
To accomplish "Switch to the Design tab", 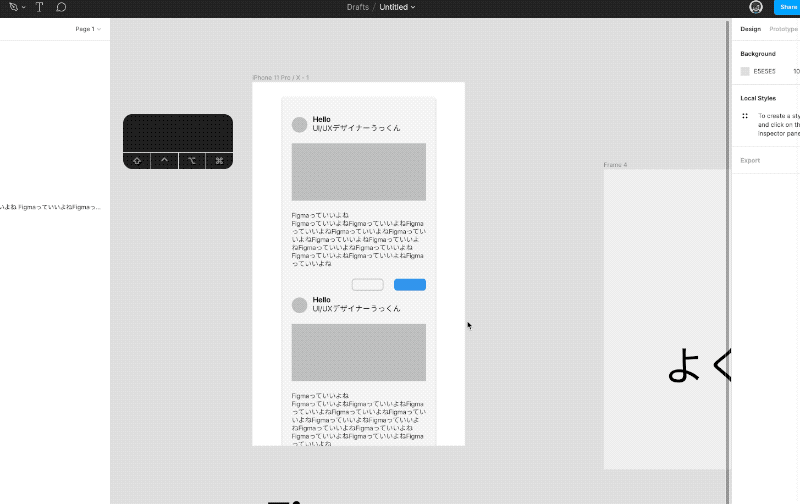I will tap(751, 29).
